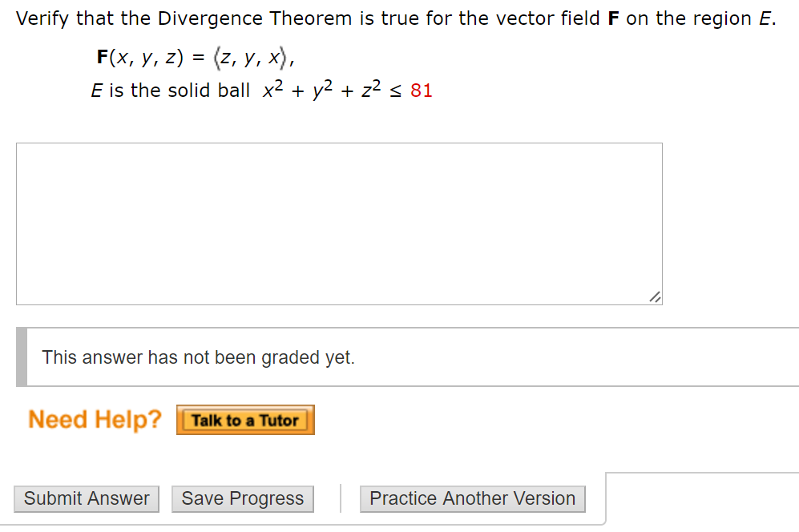
Task: Click the Need Help? label
Action: 94,419
